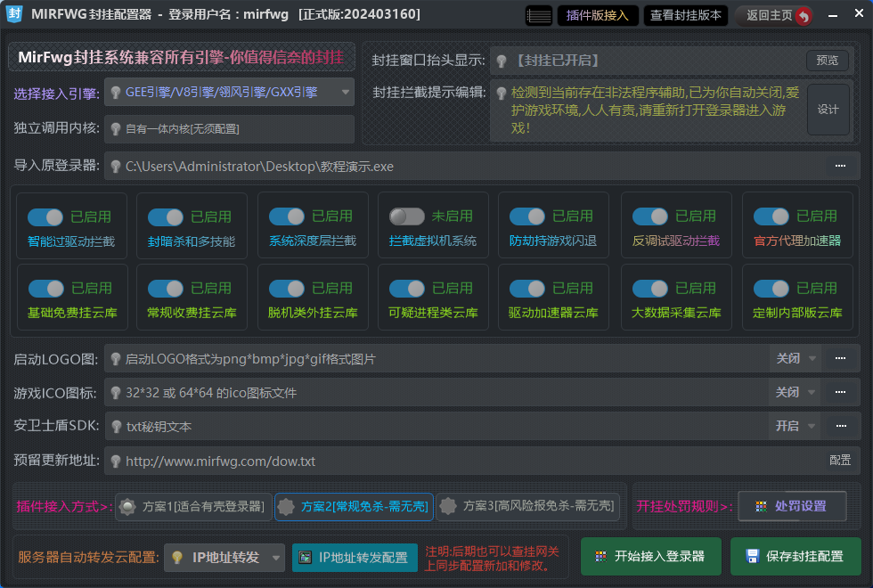
Task: Toggle 反调试驱动拦截 switch
Action: pos(650,216)
